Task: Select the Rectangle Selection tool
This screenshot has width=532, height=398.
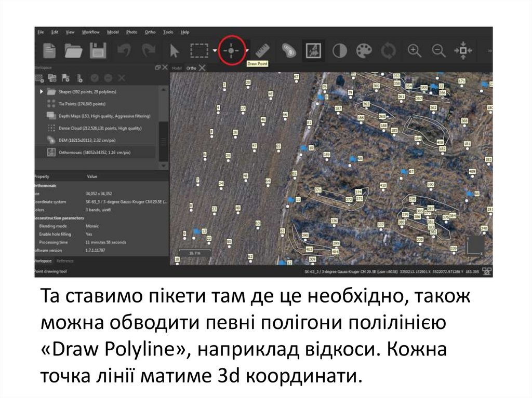Action: click(x=199, y=50)
